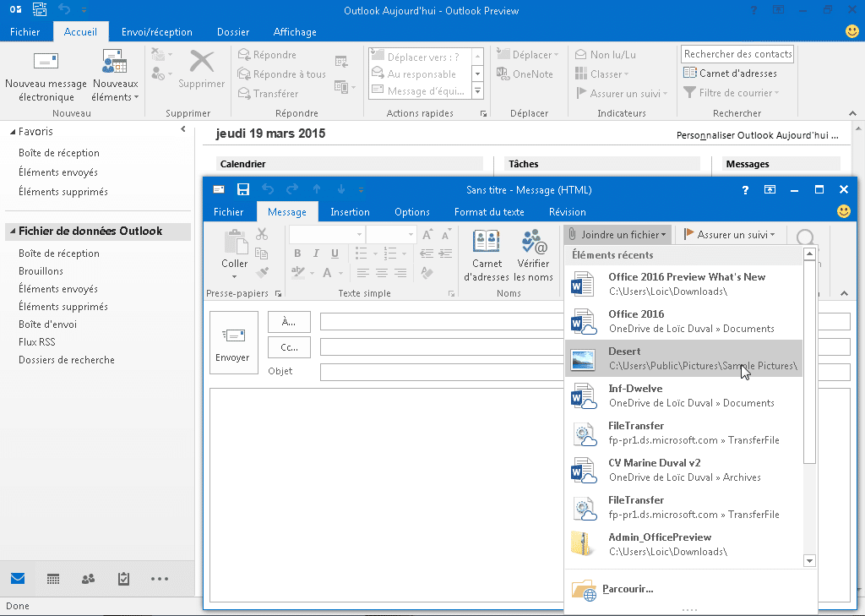Screen dimensions: 865x616
Task: Toggle bold formatting
Action: click(297, 253)
